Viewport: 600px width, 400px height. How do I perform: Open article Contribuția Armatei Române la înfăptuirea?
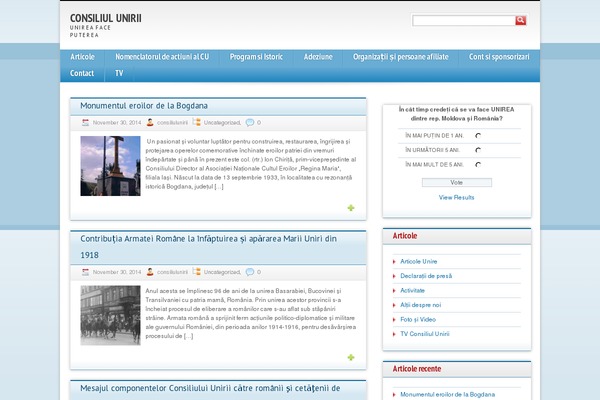[209, 247]
